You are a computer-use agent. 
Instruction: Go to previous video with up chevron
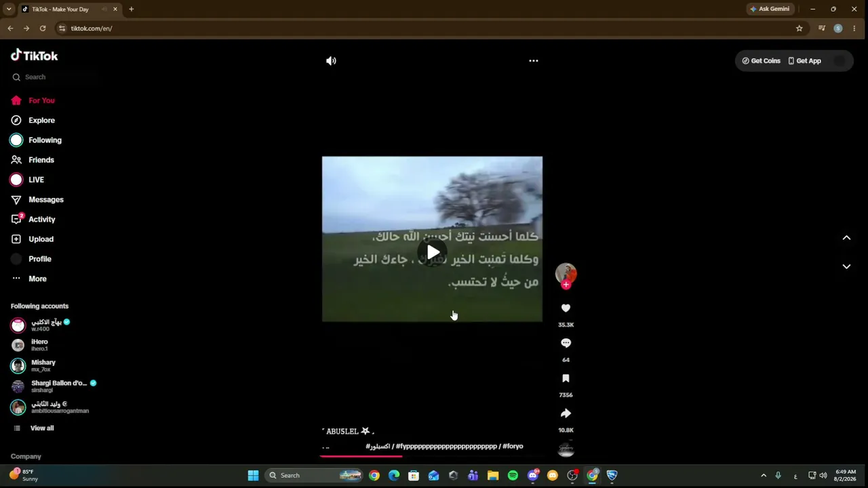tap(846, 238)
